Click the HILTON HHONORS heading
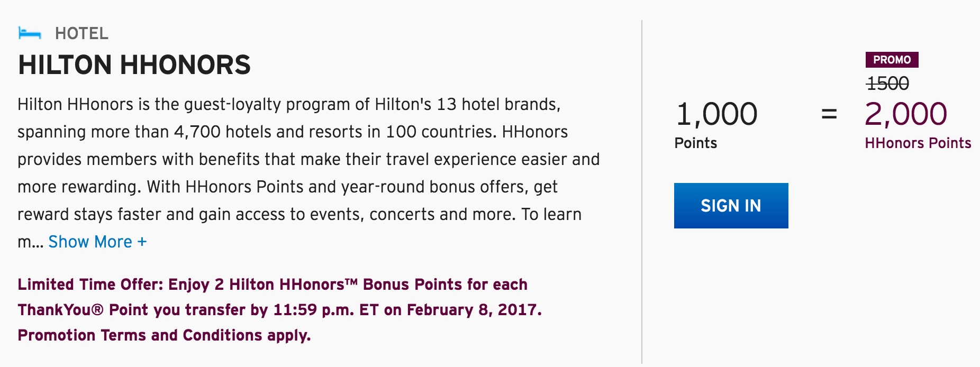The image size is (980, 367). (134, 65)
